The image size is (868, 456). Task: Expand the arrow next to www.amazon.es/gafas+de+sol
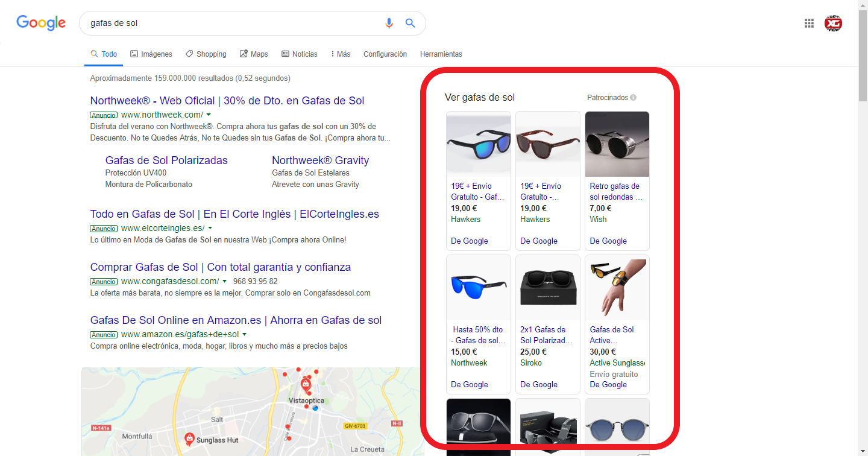tap(244, 334)
